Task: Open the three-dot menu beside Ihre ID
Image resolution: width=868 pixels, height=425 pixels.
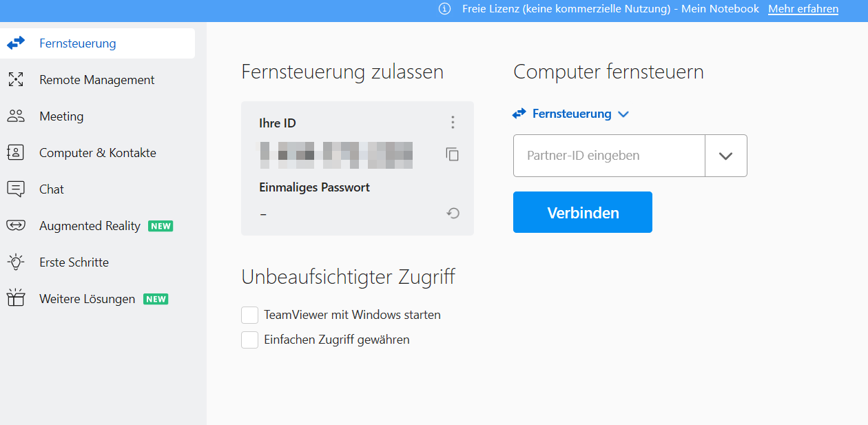Action: 453,123
